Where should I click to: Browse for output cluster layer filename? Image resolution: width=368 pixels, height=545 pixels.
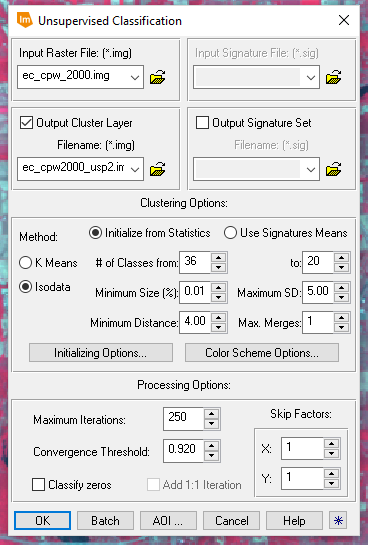[157, 169]
